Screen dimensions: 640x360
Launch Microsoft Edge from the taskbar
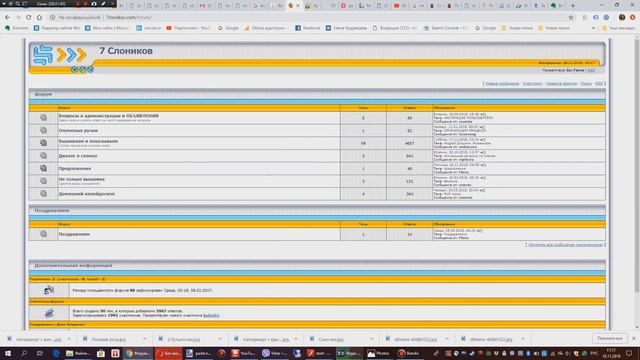click(56, 353)
